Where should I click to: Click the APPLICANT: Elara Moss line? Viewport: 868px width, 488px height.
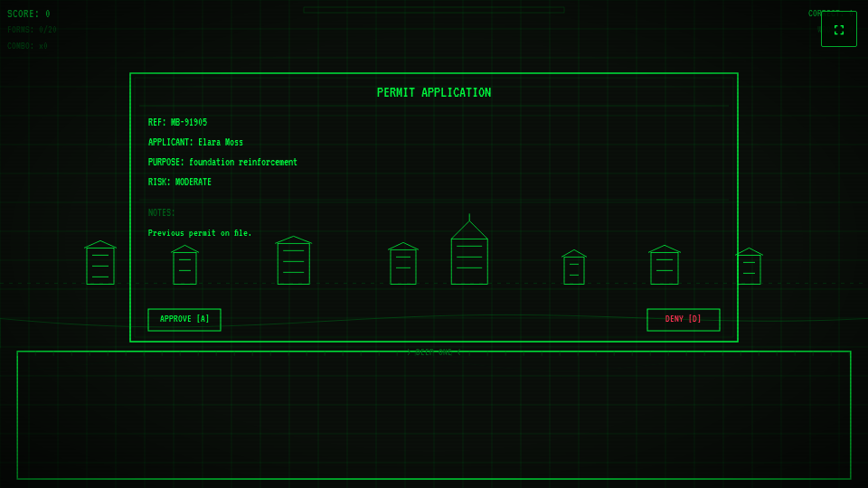coord(195,142)
